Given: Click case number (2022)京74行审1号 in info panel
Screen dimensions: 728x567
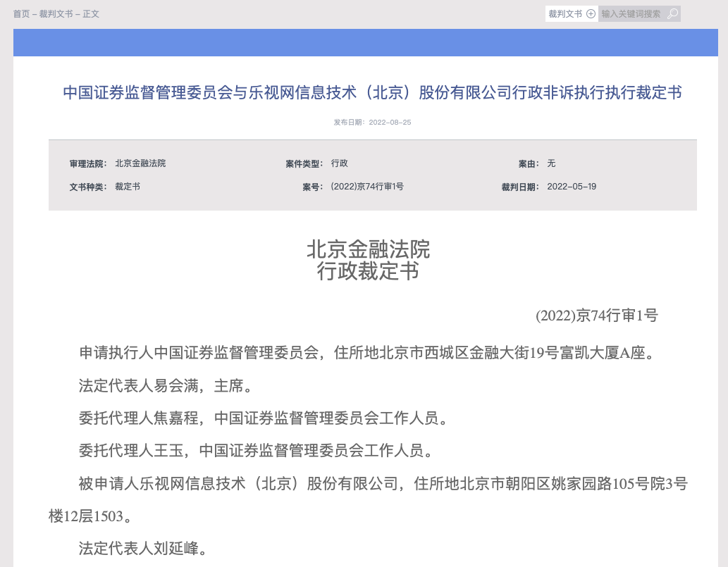Looking at the screenshot, I should [367, 187].
